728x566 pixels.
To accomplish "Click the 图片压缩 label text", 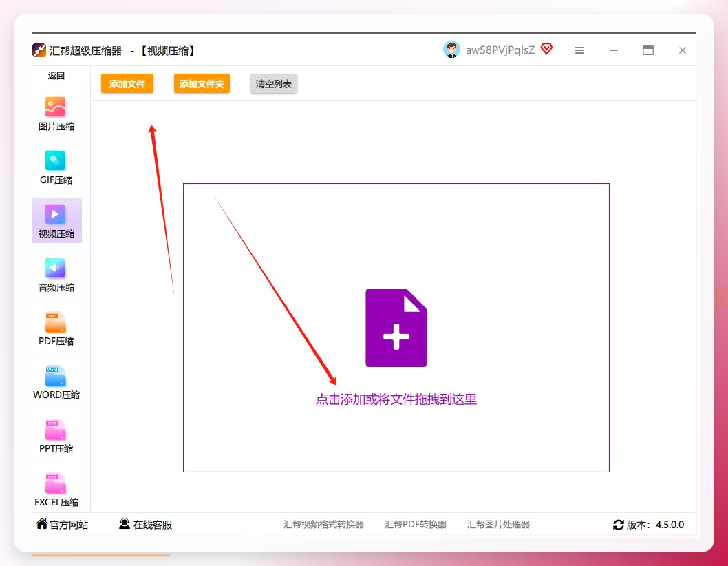I will click(x=56, y=127).
